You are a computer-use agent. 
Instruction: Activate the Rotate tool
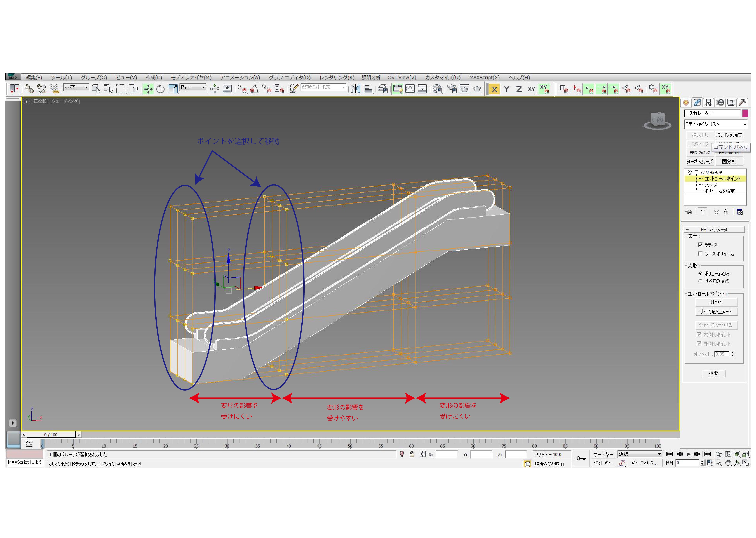coord(161,89)
